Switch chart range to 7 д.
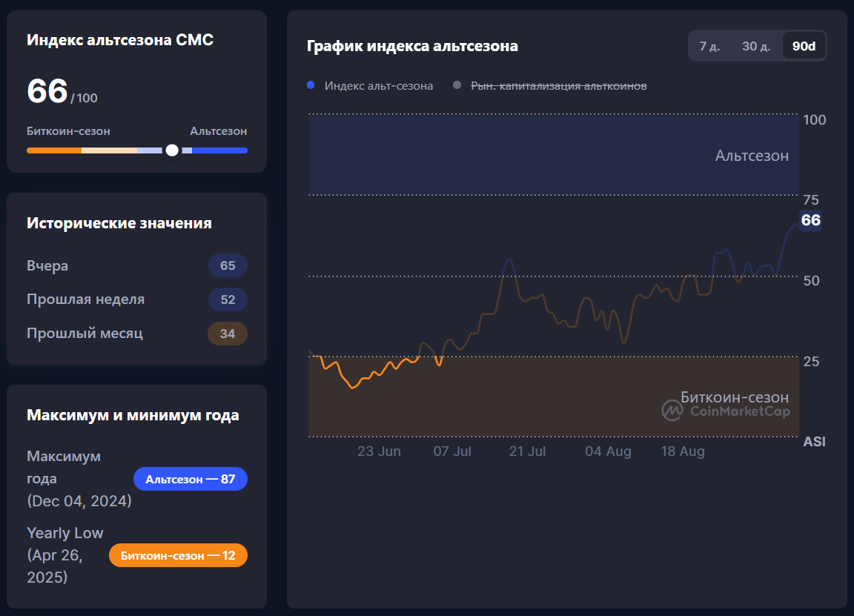This screenshot has height=616, width=854. point(709,46)
